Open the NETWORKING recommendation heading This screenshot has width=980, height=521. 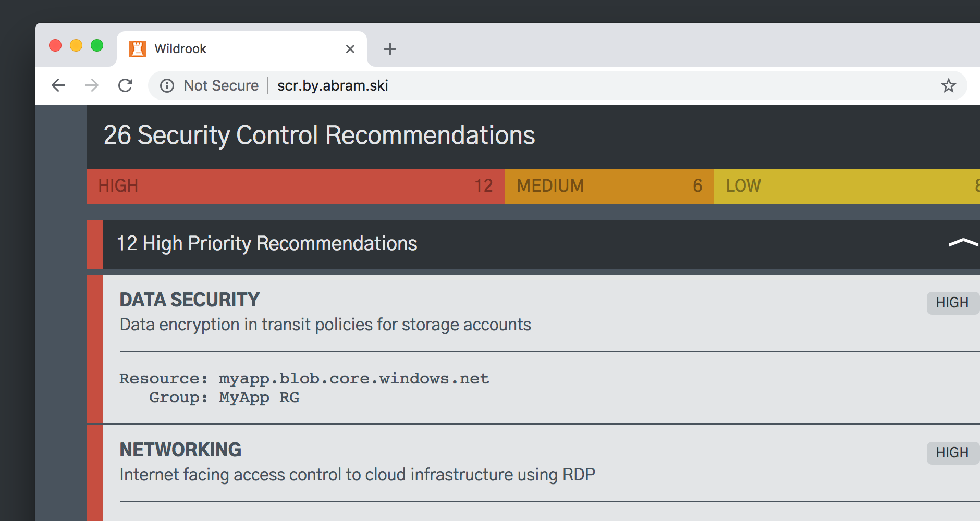tap(180, 450)
